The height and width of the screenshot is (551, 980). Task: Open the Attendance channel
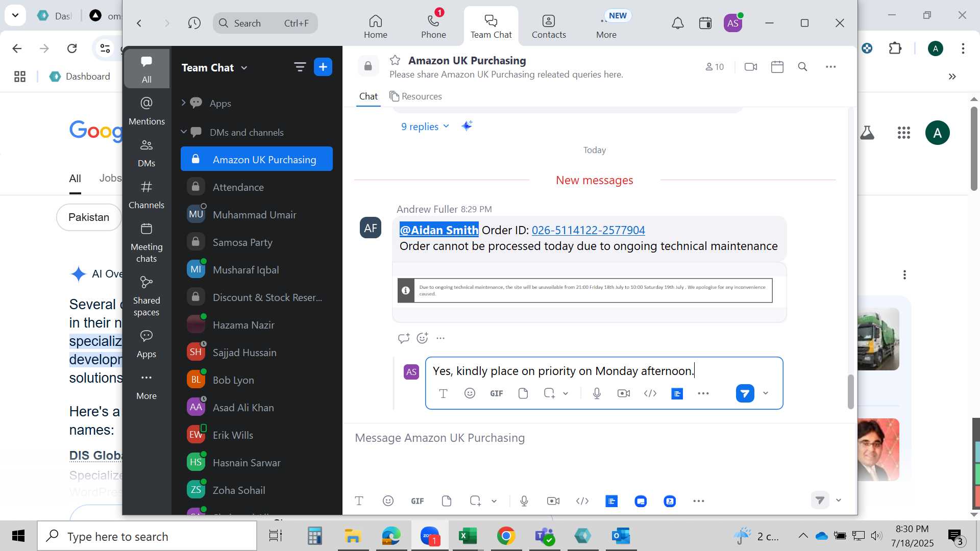click(257, 187)
